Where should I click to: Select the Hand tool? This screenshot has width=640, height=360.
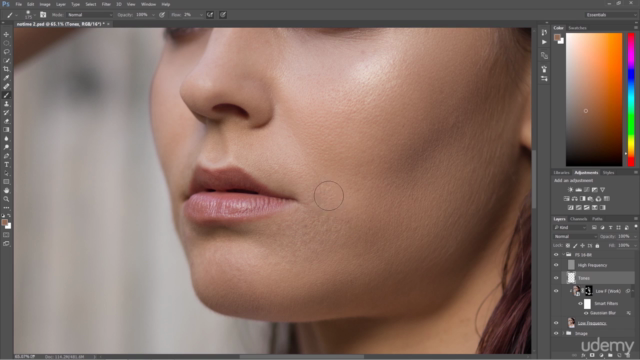click(6, 191)
